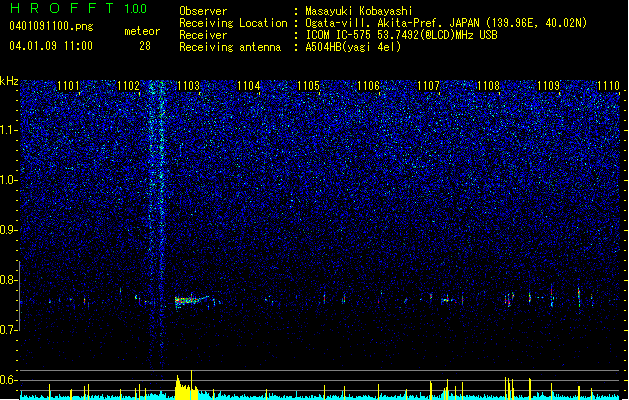Click the 1101 time marker
Screen dimensions: 629x400
coord(68,86)
